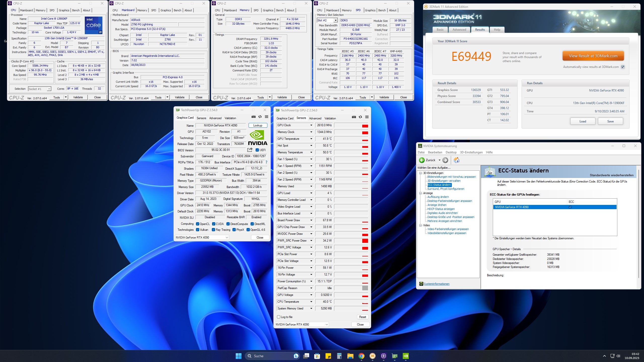Toggle DirectML checkbox in GPU-Z

(252, 224)
